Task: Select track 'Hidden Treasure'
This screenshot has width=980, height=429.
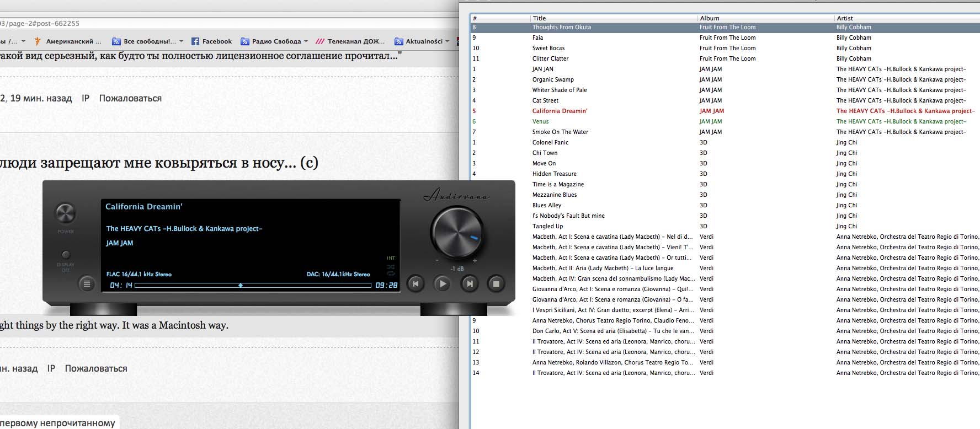Action: coord(725,174)
